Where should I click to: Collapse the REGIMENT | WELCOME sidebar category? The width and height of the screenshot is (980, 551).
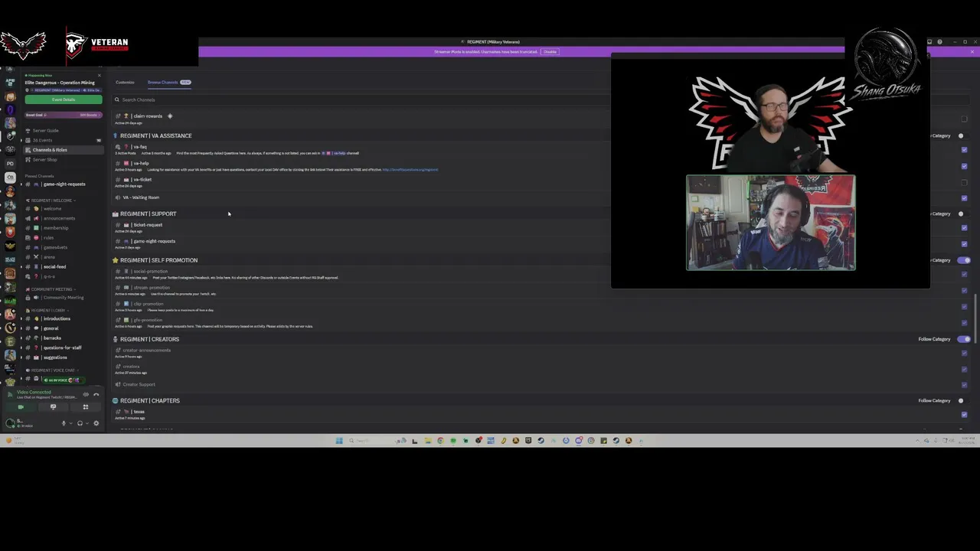tap(50, 201)
